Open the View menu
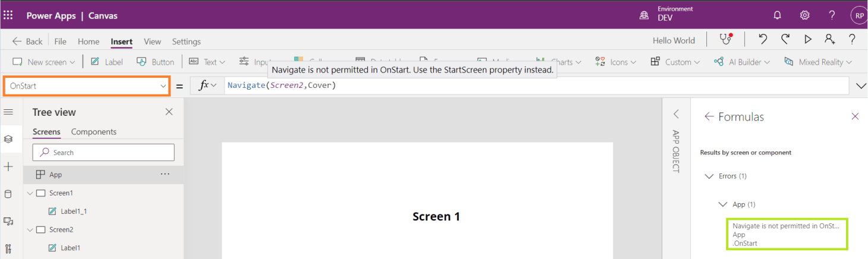The width and height of the screenshot is (868, 259). [152, 42]
